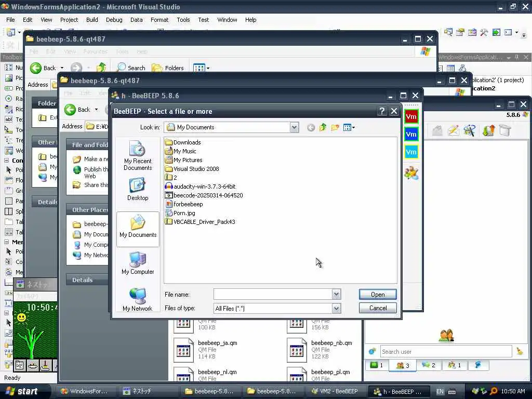The width and height of the screenshot is (532, 399).
Task: Select the cyan Vm user icon
Action: tap(411, 152)
